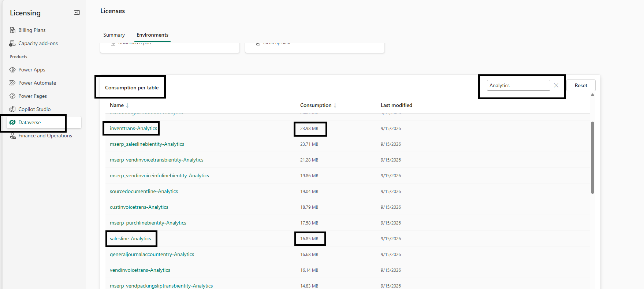Click the Power Pages icon
The image size is (644, 289).
coord(12,96)
